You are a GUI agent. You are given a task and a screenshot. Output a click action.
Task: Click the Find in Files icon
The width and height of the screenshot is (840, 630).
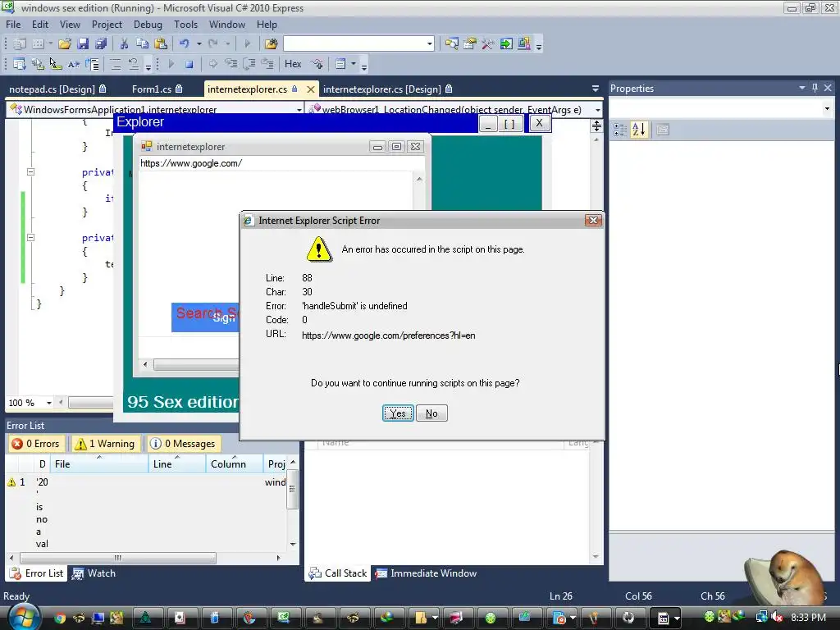(x=271, y=44)
